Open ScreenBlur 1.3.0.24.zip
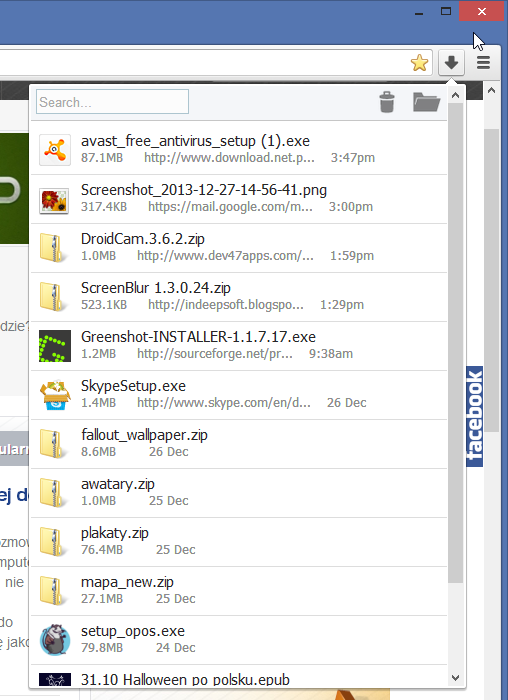The width and height of the screenshot is (508, 700). [155, 288]
